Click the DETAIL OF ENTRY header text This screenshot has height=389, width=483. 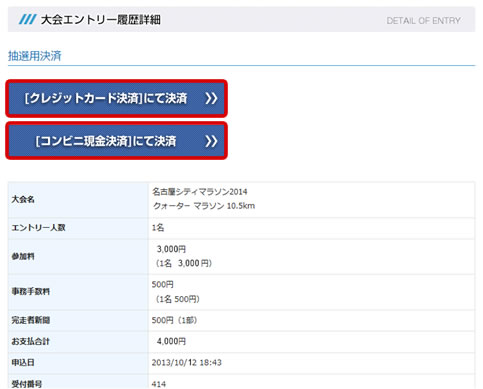[x=423, y=21]
